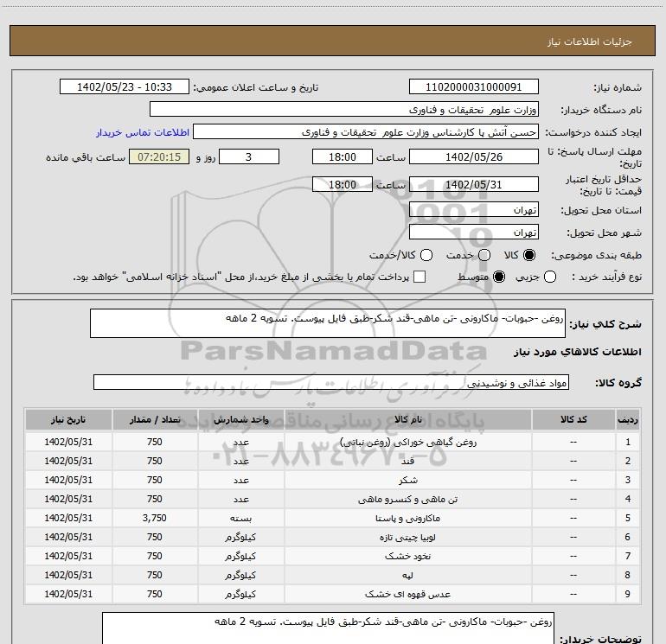The height and width of the screenshot is (644, 666).
Task: Click the تاریخ نیاز column header
Action: click(68, 420)
